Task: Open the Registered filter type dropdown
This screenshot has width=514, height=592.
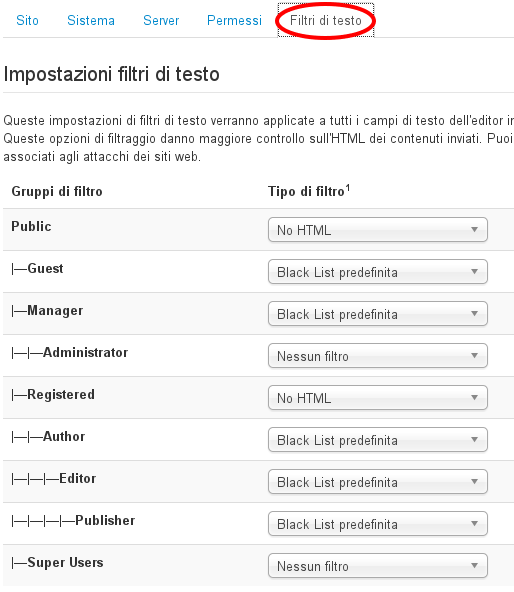Action: tap(378, 398)
